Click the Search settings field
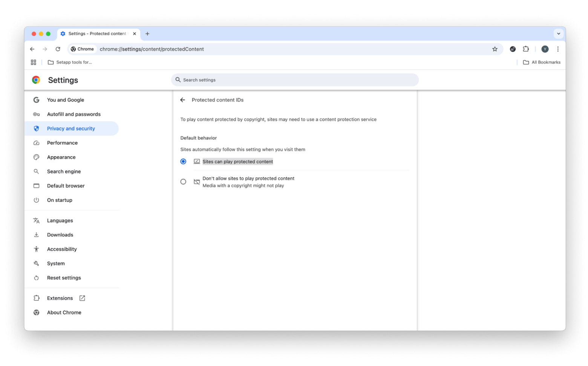The width and height of the screenshot is (588, 366). [x=295, y=80]
